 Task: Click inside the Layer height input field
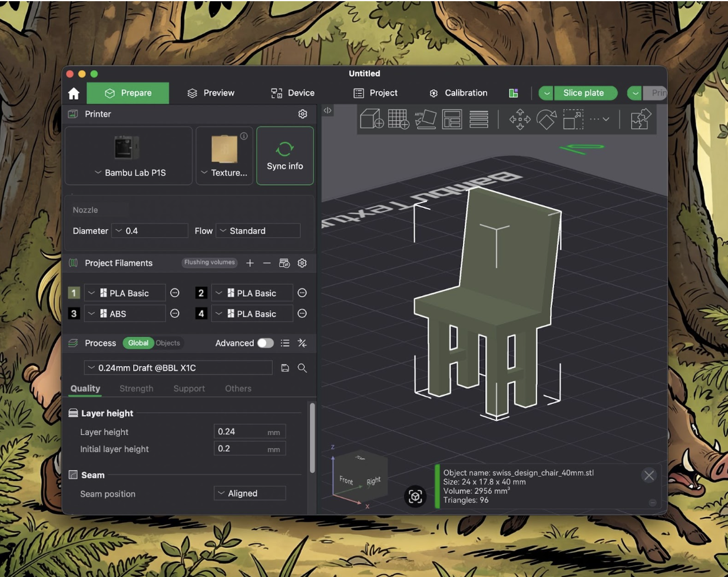[247, 432]
